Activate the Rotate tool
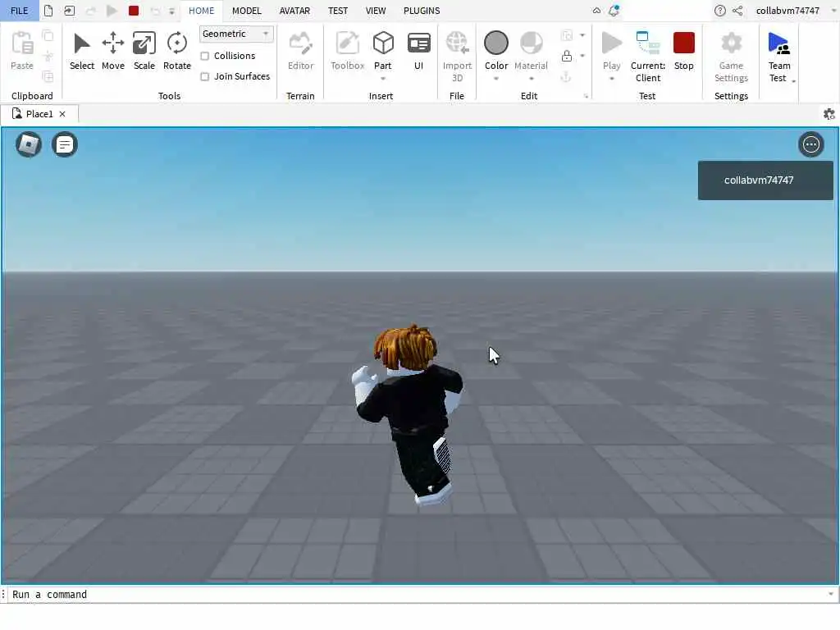Image resolution: width=840 pixels, height=630 pixels. (x=177, y=51)
